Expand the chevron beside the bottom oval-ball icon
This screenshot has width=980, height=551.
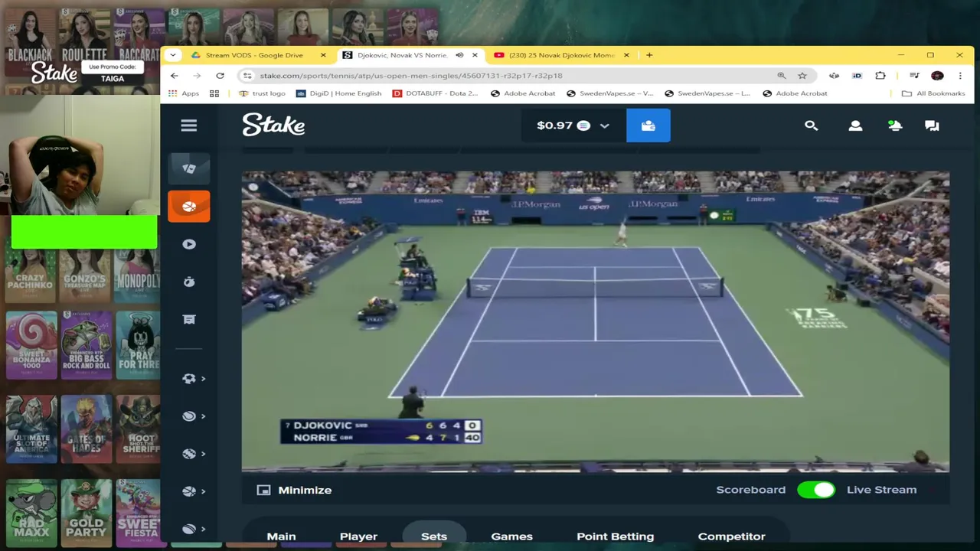(203, 529)
